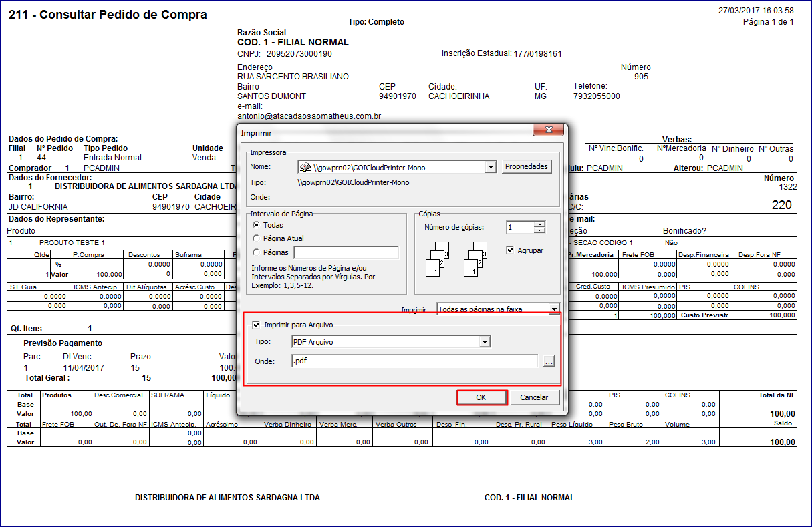Viewport: 812px width, 527px height.
Task: Click the 'Intervalo de Página' group label
Action: point(281,214)
